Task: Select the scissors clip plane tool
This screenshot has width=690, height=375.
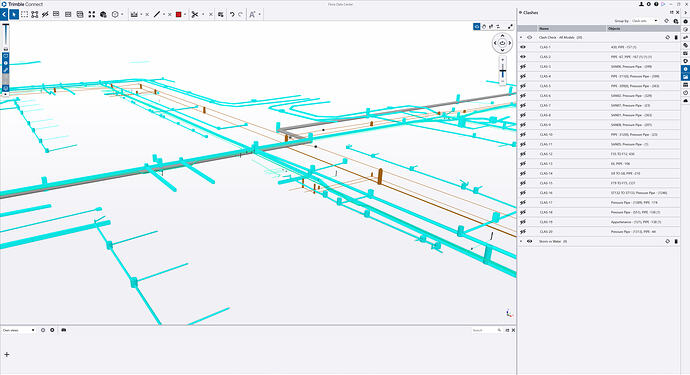Action: coord(195,15)
